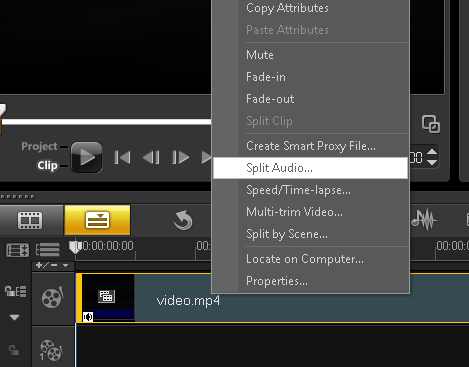Expand the chapter/cue add-remove dropdown
The height and width of the screenshot is (367, 469).
click(53, 266)
